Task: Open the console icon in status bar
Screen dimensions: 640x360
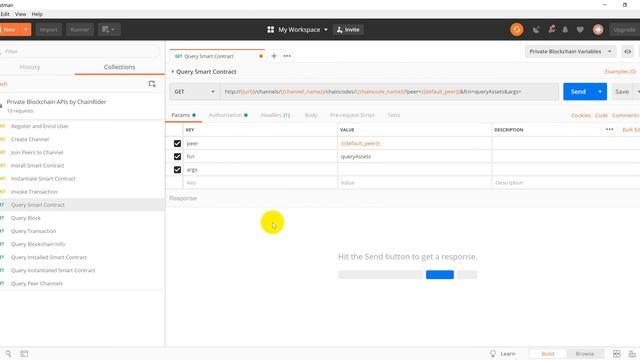Action: tap(24, 353)
